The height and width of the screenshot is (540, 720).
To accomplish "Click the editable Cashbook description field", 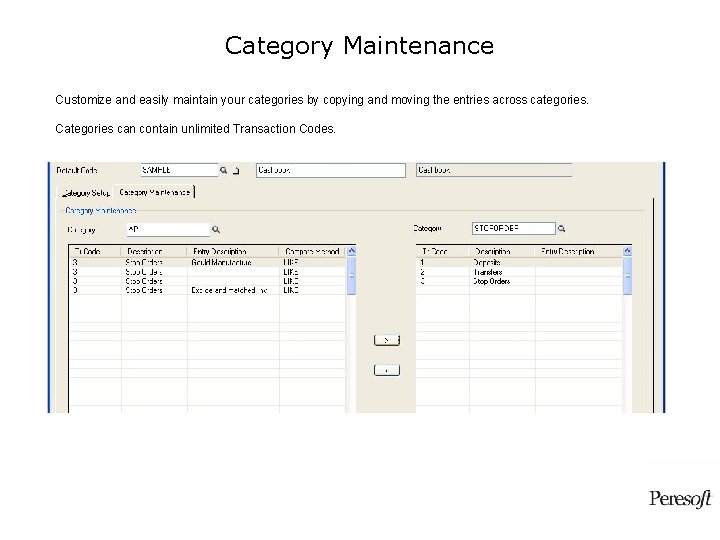I will coord(331,170).
